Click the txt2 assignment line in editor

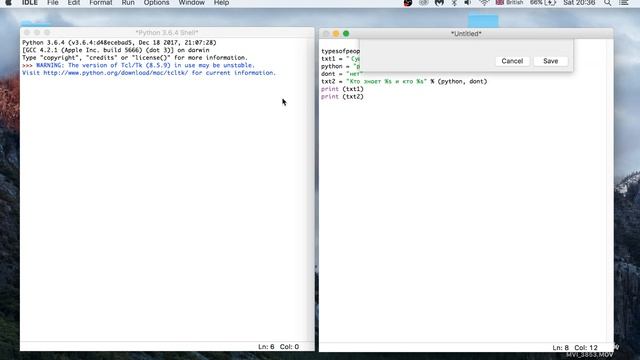click(404, 82)
